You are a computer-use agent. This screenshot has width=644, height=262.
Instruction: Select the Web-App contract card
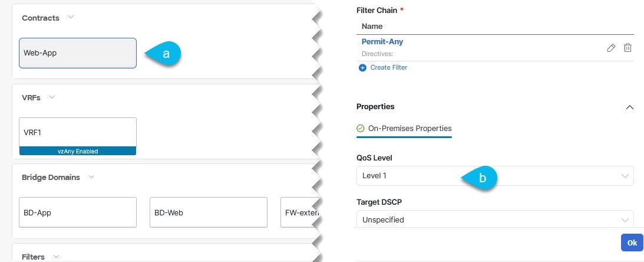78,53
